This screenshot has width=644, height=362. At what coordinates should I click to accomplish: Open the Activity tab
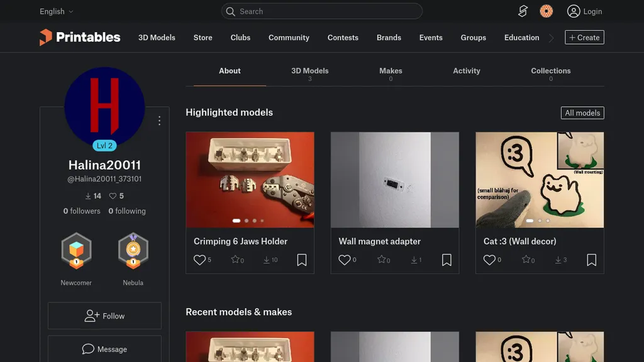click(467, 71)
